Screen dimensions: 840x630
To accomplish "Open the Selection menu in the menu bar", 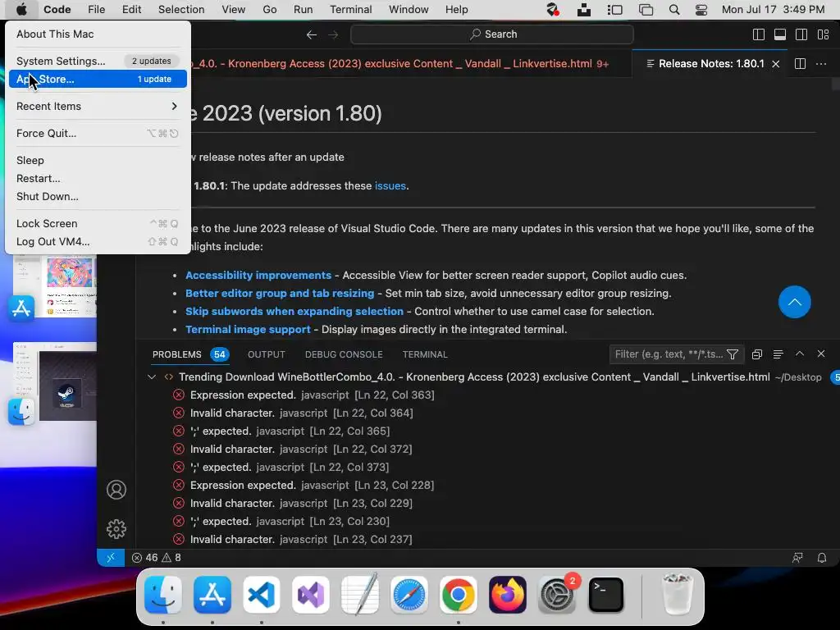I will pos(181,10).
